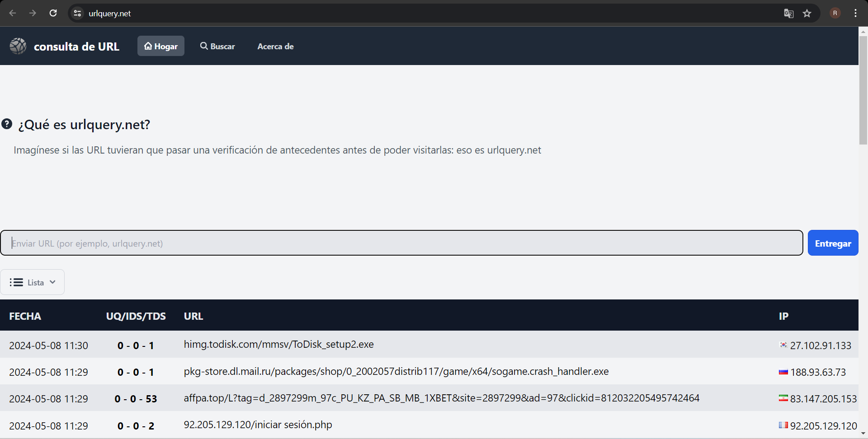Select the house icon next to Hogar
Image resolution: width=868 pixels, height=439 pixels.
[148, 46]
